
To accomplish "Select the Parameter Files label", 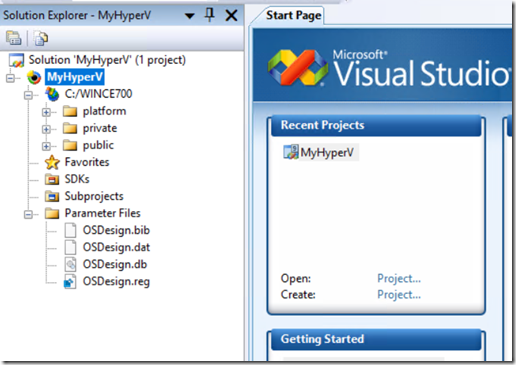I will (x=103, y=213).
